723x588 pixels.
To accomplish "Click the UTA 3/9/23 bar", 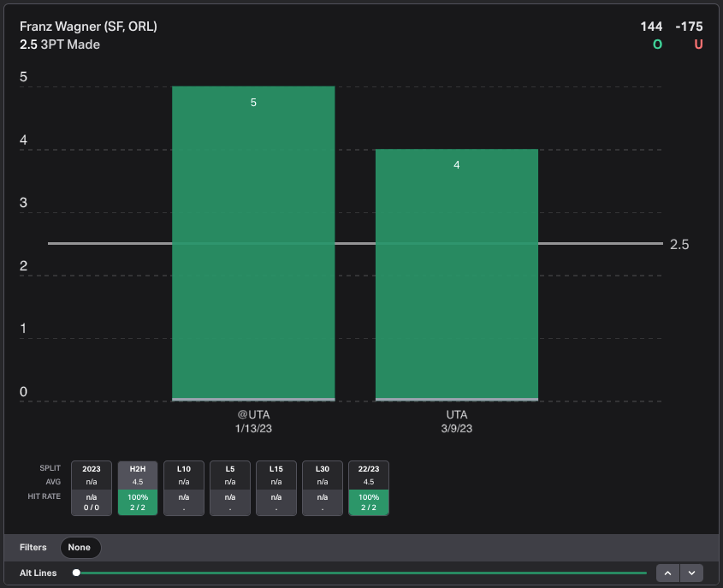I will coord(457,275).
